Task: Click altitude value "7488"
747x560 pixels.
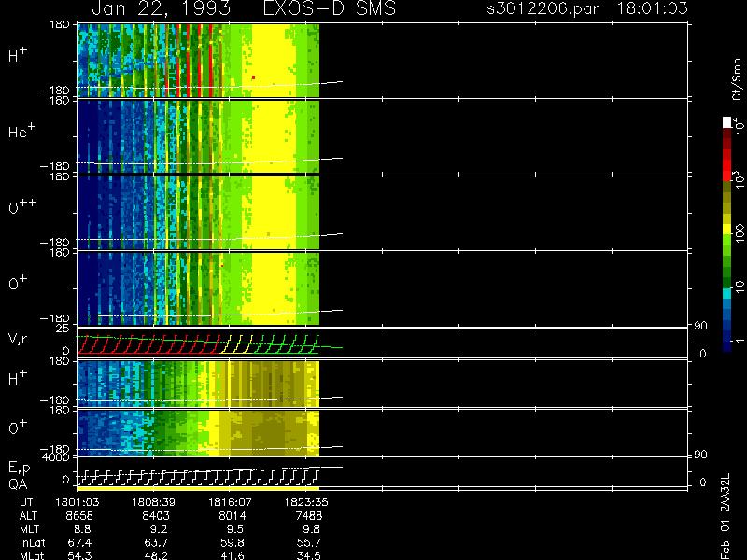Action: [309, 516]
